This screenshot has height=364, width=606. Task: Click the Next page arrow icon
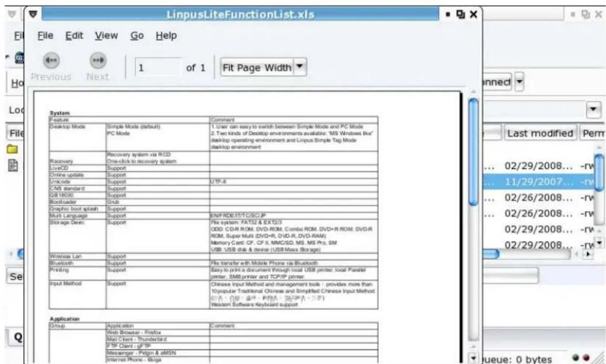pyautogui.click(x=98, y=60)
